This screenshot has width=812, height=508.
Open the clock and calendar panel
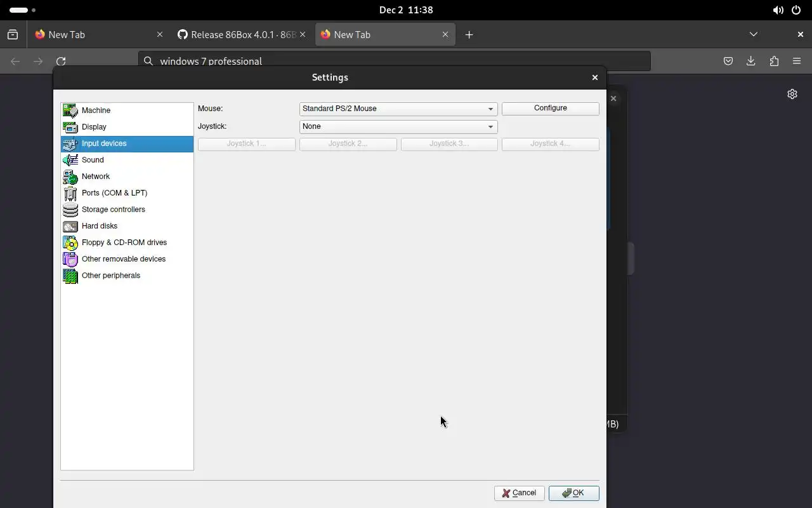tap(406, 10)
